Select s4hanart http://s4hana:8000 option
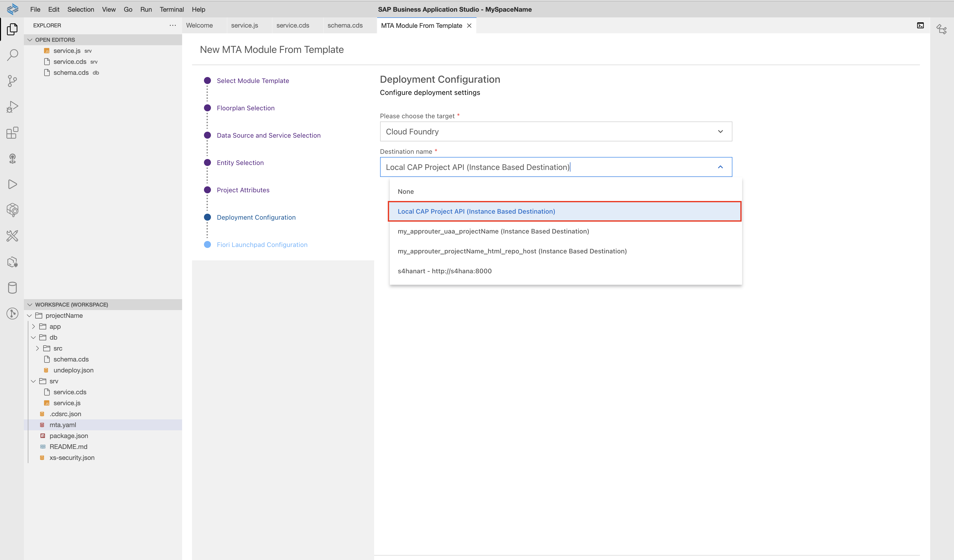 [x=566, y=271]
